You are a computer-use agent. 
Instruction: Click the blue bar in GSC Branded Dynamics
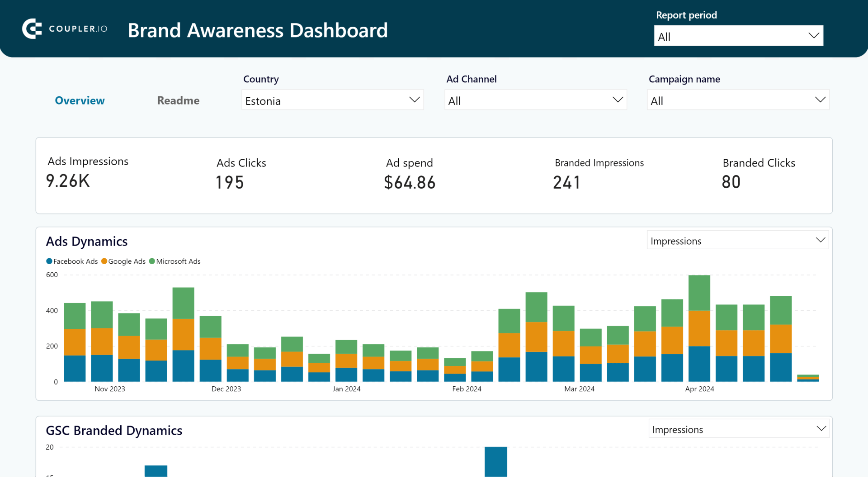tap(495, 461)
